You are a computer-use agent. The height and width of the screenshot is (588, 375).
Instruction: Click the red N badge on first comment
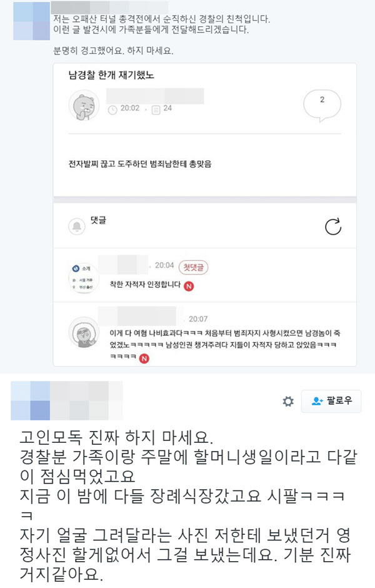click(189, 286)
